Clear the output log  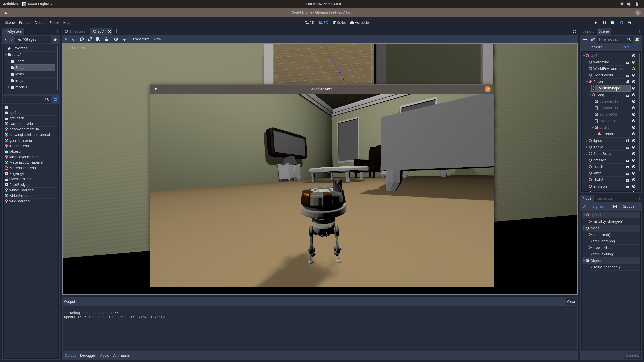571,302
